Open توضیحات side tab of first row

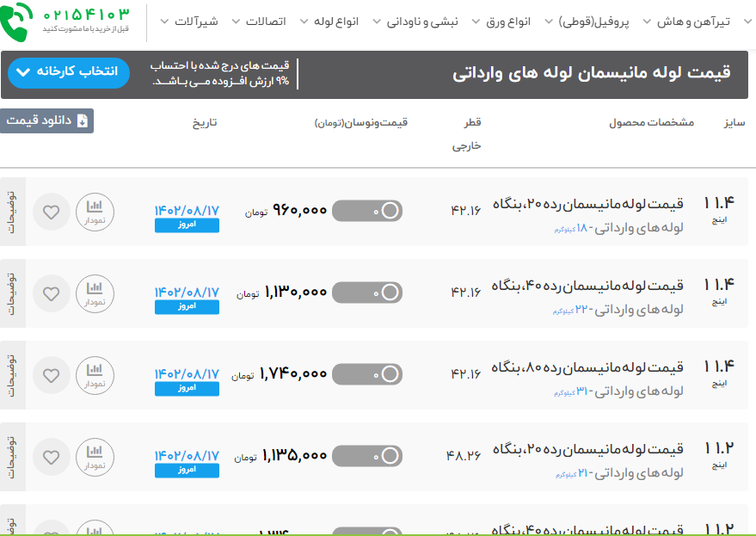tap(12, 212)
